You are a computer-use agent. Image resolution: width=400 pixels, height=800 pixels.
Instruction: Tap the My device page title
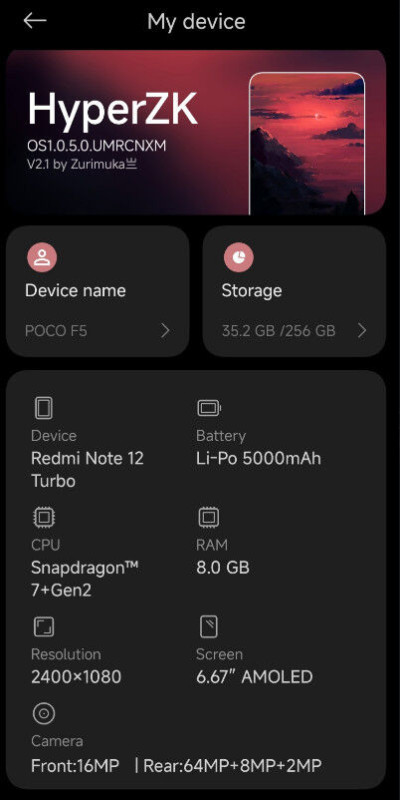coord(196,21)
